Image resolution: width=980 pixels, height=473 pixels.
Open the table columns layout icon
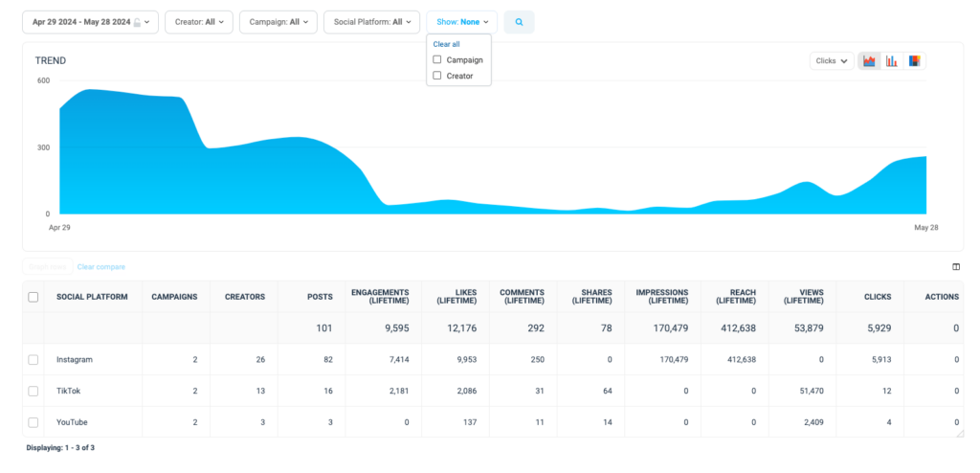click(x=956, y=266)
